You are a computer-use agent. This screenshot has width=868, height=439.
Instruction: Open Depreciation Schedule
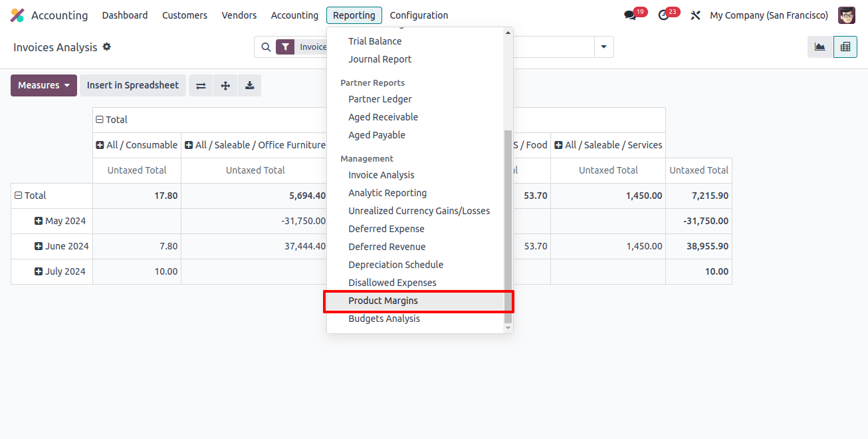415,265
